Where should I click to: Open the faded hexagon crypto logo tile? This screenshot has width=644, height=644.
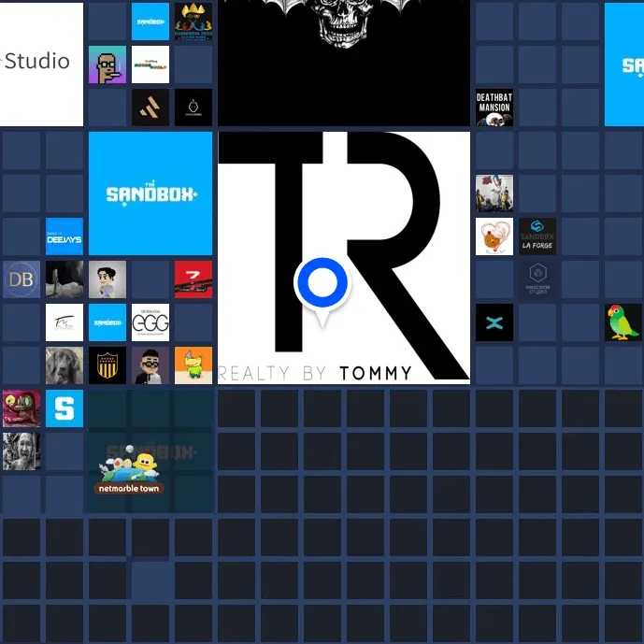tap(537, 279)
